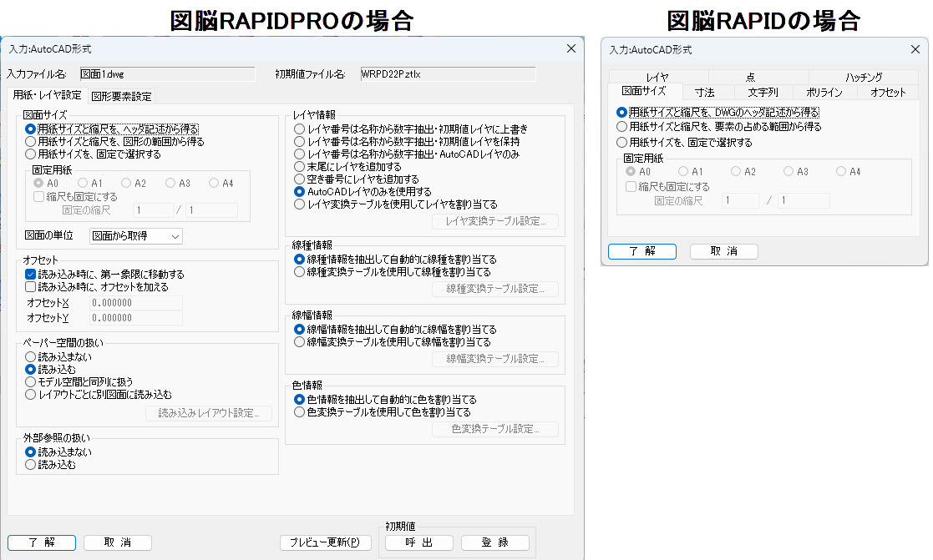This screenshot has width=933, height=560.
Task: Click 取消 button in RAPIDPRO dialog
Action: point(118,542)
